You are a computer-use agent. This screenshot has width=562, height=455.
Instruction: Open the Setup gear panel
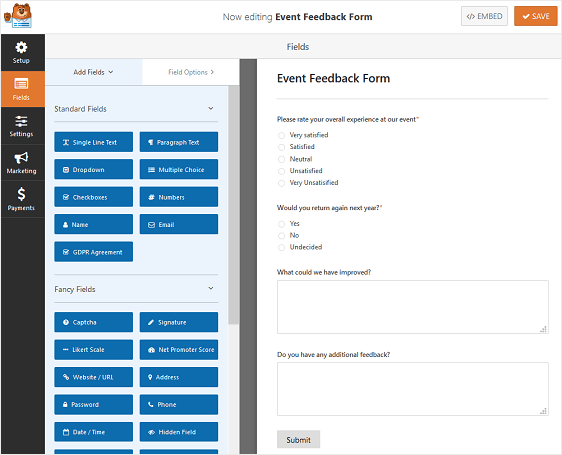pos(22,53)
